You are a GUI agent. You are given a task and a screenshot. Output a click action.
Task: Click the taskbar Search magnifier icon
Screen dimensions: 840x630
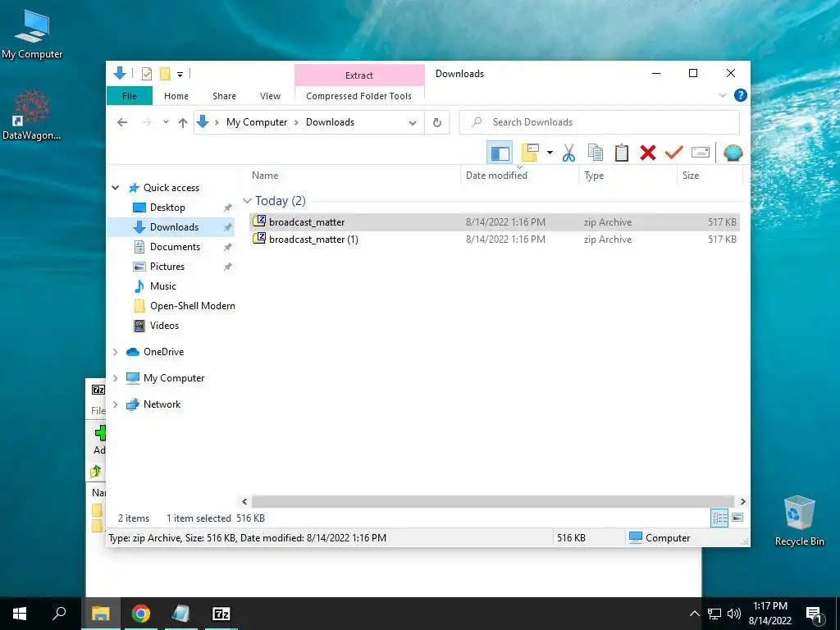59,614
